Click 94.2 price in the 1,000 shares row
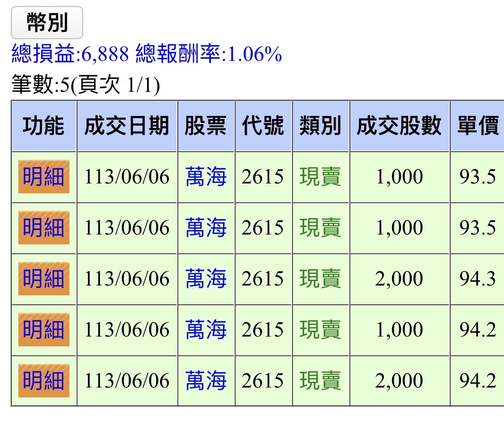The width and height of the screenshot is (504, 422). pos(478,329)
